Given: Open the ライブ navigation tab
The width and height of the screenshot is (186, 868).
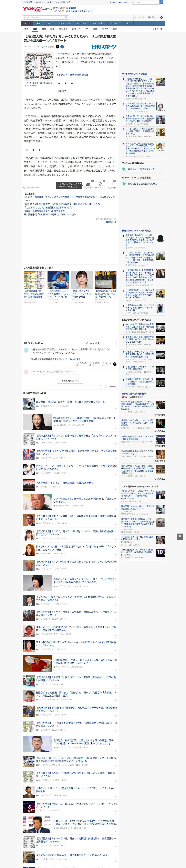Looking at the screenshot, I should tap(49, 24).
